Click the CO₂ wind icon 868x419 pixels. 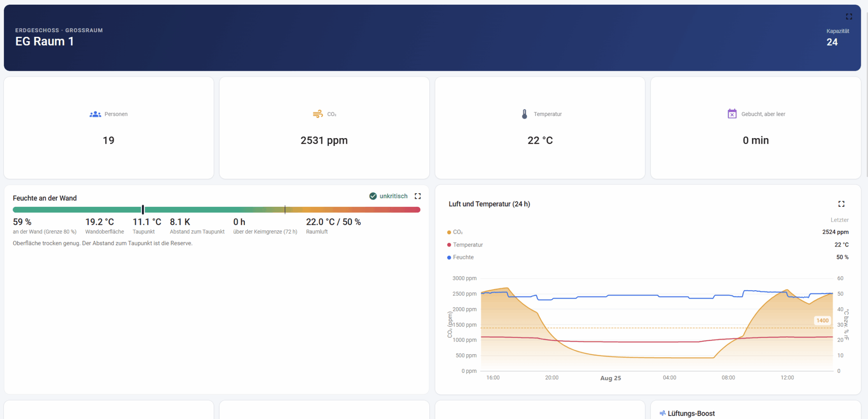[x=318, y=114]
